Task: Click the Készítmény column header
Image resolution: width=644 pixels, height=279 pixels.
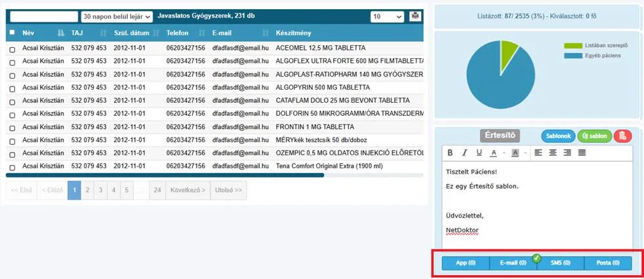Action: tap(293, 33)
